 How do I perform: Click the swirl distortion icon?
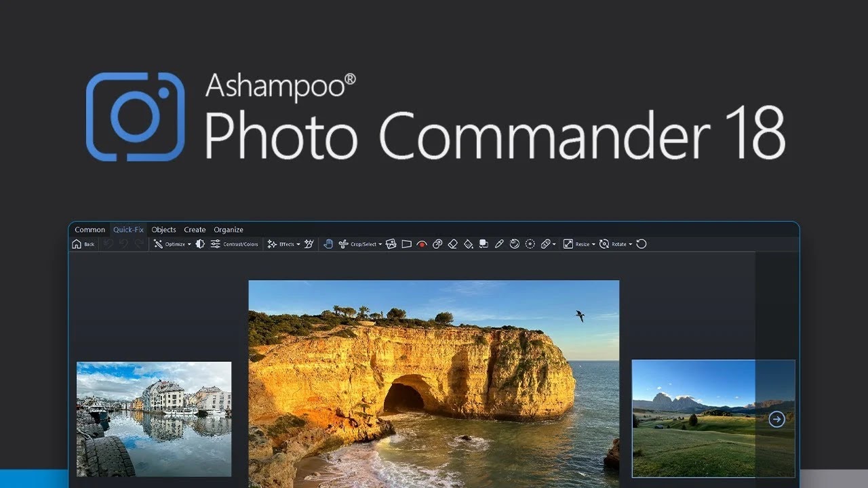515,244
